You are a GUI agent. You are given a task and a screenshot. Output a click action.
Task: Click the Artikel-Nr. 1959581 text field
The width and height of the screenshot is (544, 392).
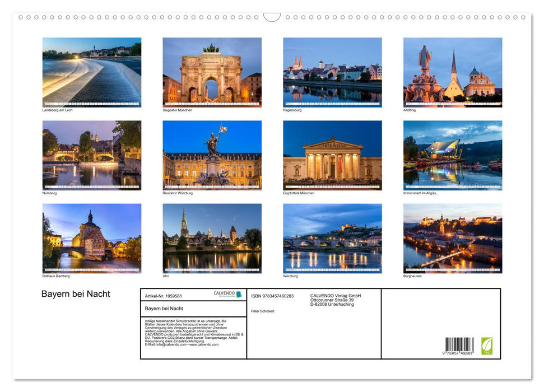[162, 295]
